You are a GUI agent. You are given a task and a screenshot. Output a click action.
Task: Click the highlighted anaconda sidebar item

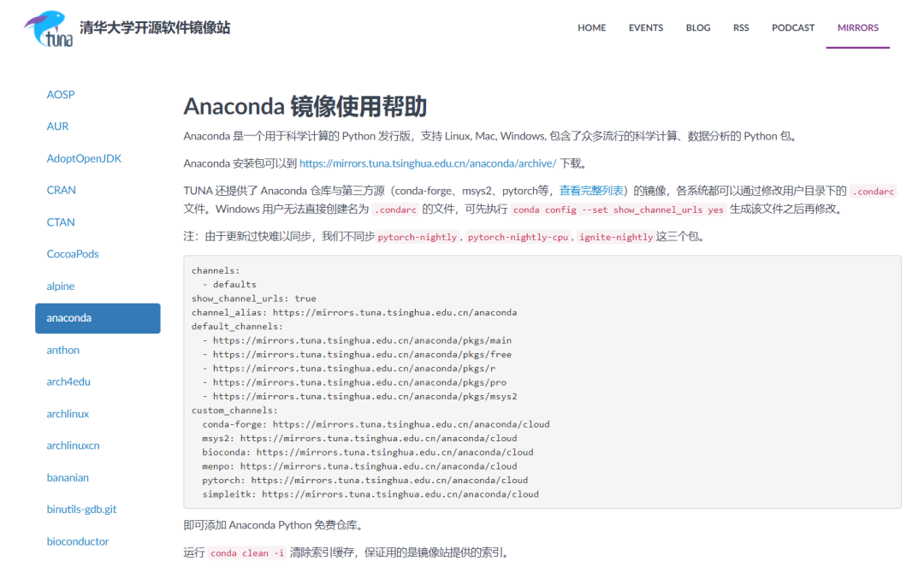point(98,318)
